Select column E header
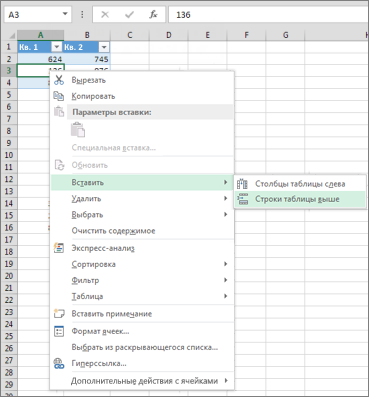 [208, 35]
